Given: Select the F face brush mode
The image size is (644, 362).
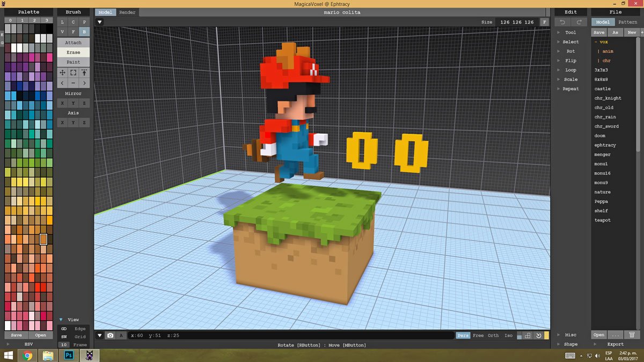Looking at the screenshot, I should coord(74,32).
